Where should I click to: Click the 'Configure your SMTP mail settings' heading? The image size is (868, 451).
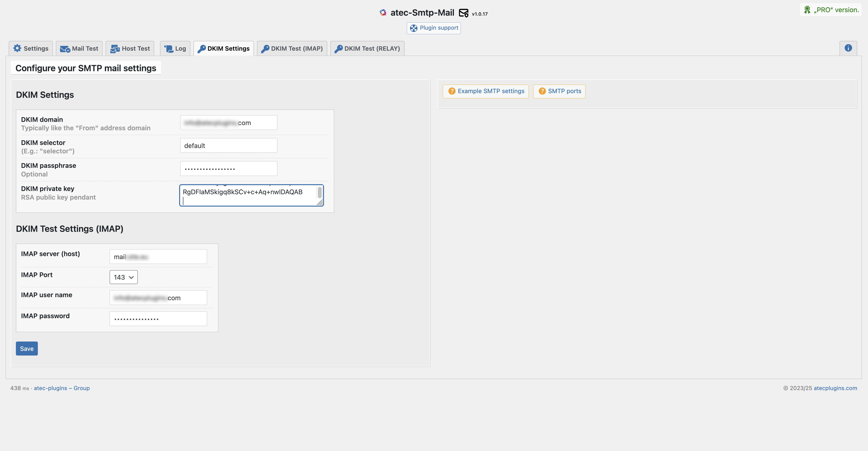tap(85, 68)
